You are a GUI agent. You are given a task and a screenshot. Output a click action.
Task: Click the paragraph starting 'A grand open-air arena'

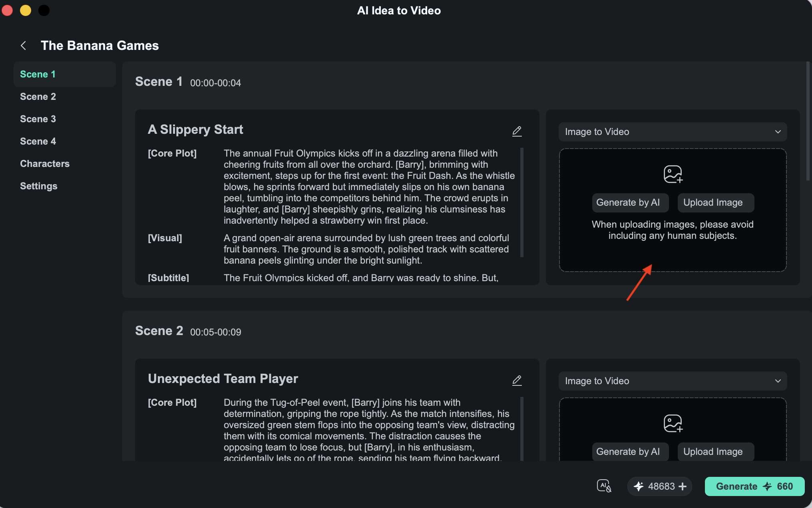[366, 249]
